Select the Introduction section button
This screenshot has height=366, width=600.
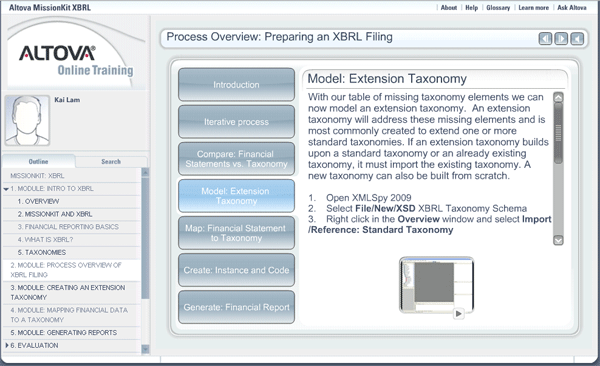tap(236, 85)
